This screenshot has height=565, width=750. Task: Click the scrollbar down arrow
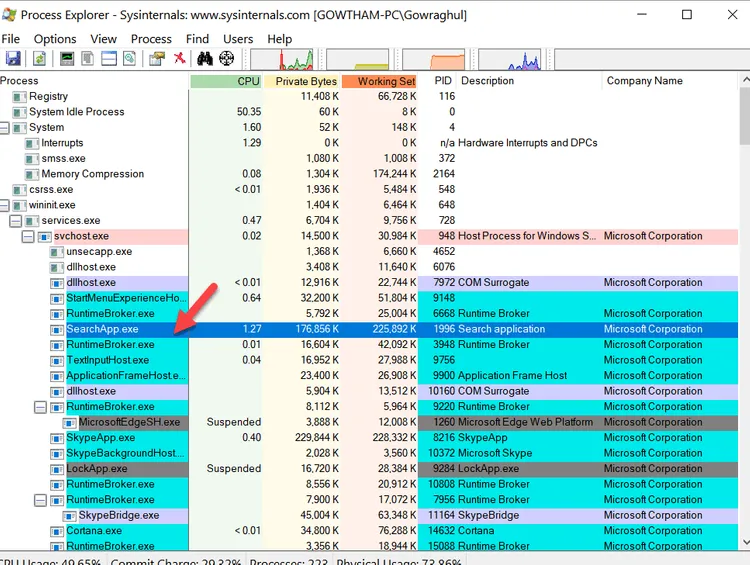click(x=744, y=542)
